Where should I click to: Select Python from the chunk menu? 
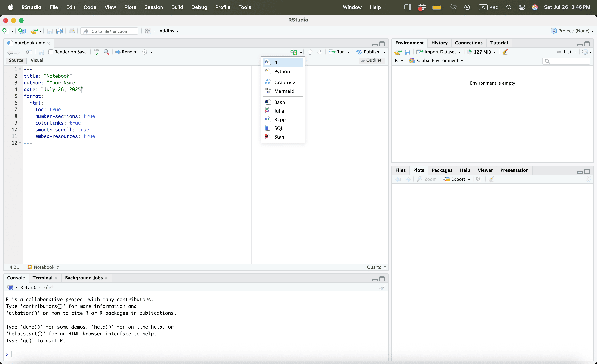(282, 71)
